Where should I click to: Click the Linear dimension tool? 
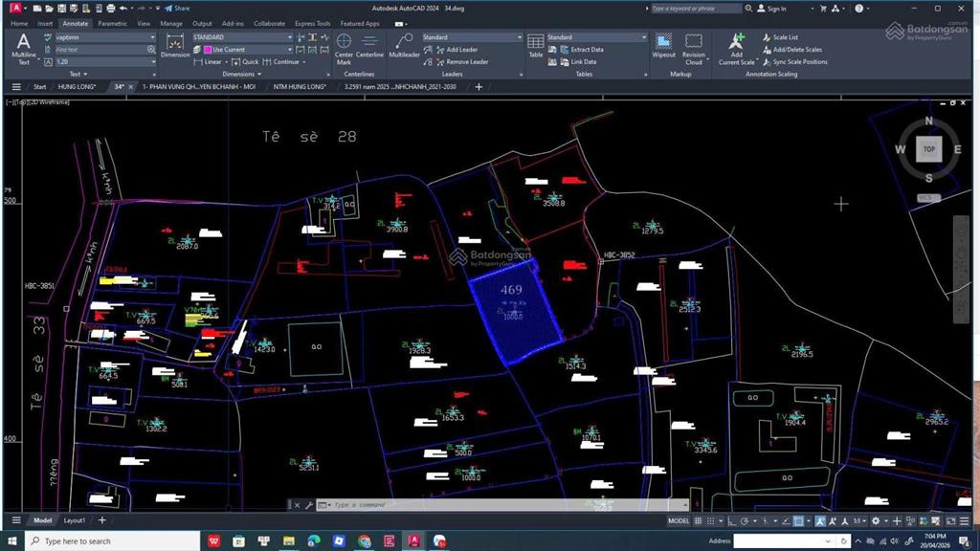(x=208, y=62)
